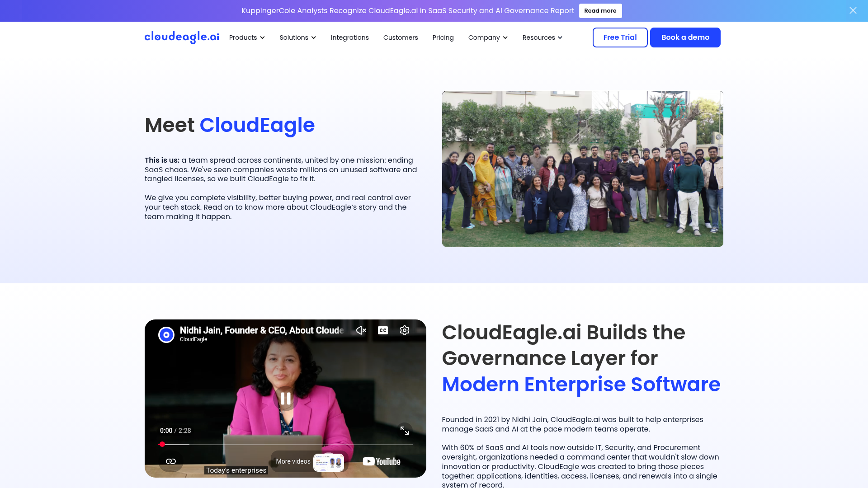Click the 'Meet CloudEagle' heading
868x488 pixels.
[x=229, y=125]
